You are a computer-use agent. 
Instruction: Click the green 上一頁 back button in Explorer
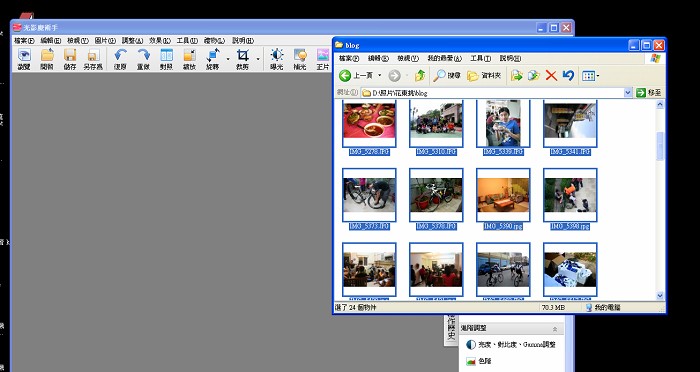point(355,76)
